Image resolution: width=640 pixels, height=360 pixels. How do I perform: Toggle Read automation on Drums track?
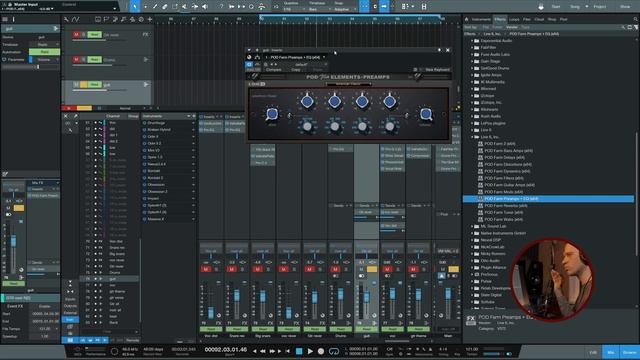click(94, 60)
